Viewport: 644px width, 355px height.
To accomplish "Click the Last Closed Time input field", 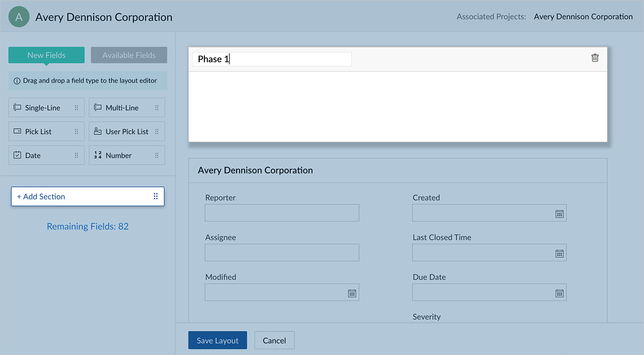I will click(x=489, y=253).
